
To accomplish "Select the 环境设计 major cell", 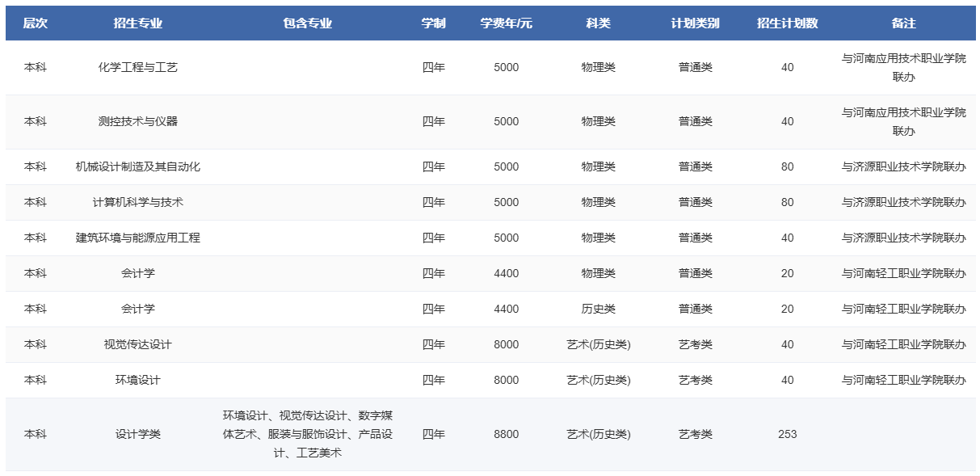I will coord(138,380).
